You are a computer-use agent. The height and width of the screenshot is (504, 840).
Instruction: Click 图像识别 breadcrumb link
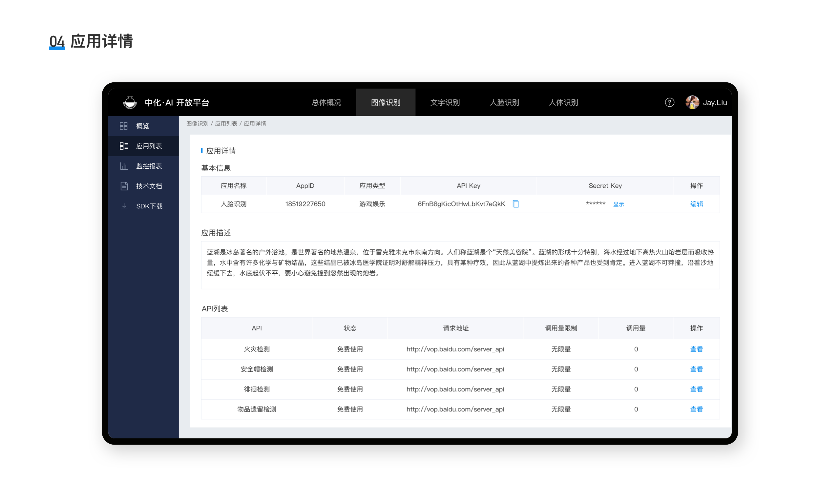pos(197,124)
